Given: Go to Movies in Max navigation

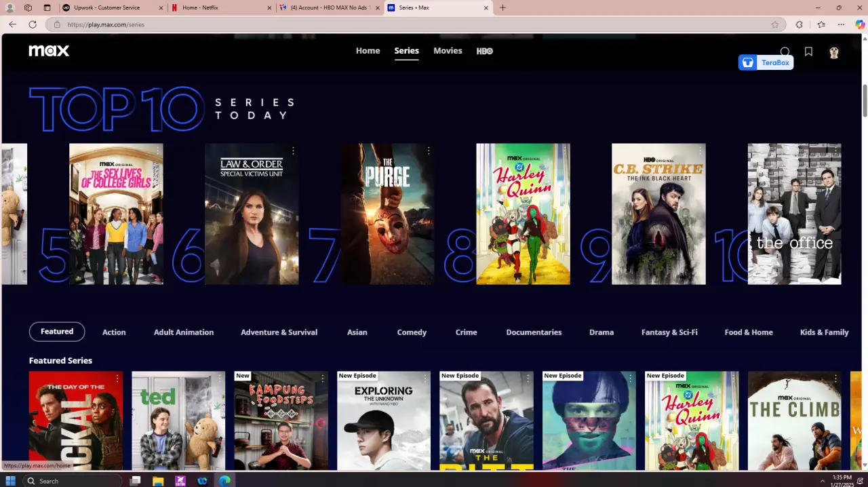Looking at the screenshot, I should pos(448,51).
